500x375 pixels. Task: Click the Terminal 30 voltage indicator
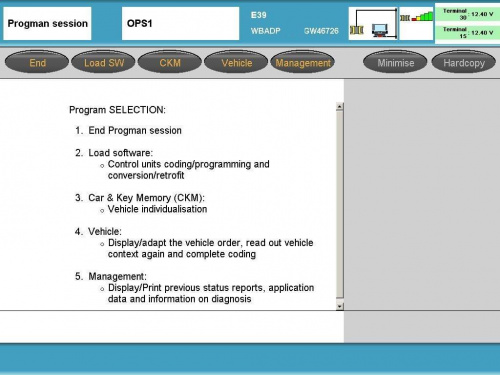point(468,14)
